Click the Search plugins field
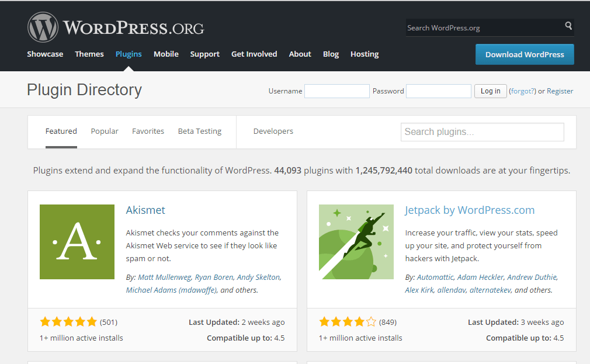The image size is (590, 364). tap(482, 132)
